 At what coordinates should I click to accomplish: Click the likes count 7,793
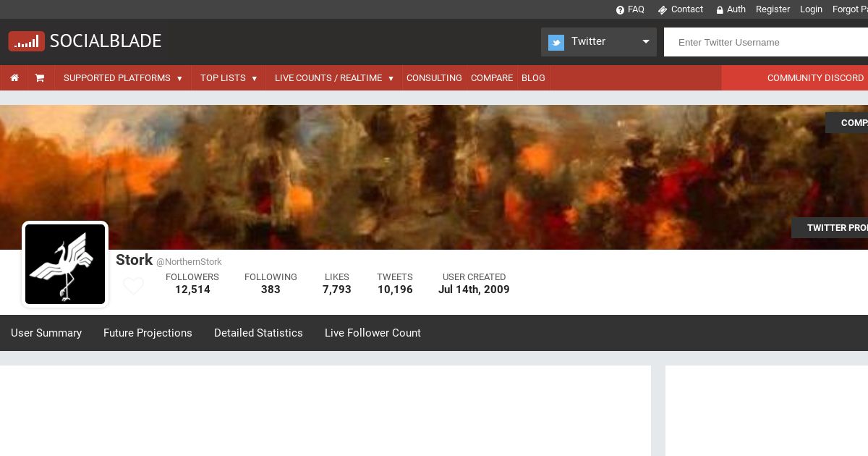click(337, 290)
